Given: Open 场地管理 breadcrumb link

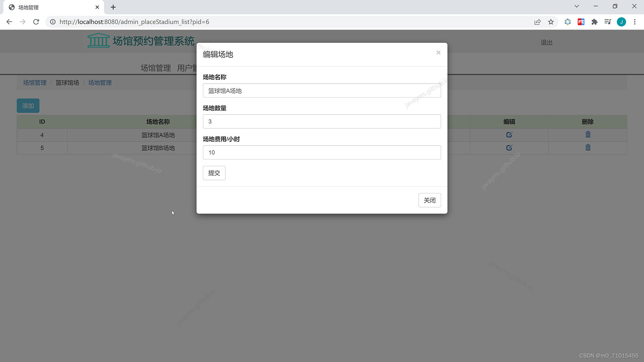Looking at the screenshot, I should tap(100, 82).
